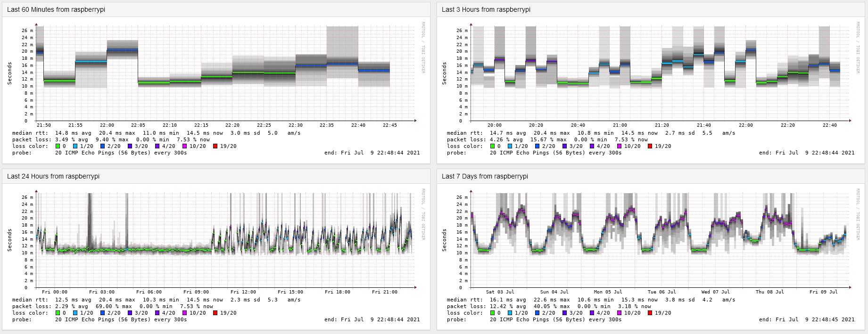Click green 0 loss swatch in 60 Minutes legend
868x334 pixels.
pyautogui.click(x=58, y=147)
